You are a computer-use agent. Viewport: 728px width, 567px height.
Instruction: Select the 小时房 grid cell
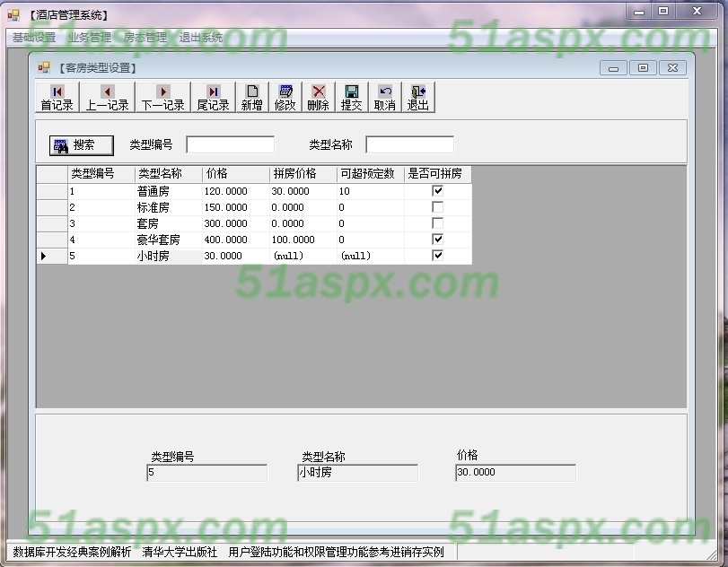pos(169,256)
